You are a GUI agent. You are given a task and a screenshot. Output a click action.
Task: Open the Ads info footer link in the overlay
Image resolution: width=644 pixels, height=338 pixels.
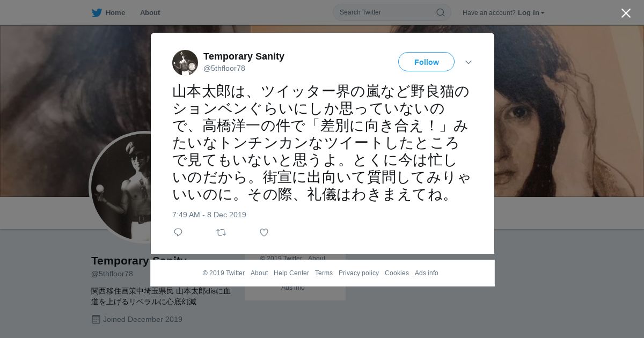point(427,273)
